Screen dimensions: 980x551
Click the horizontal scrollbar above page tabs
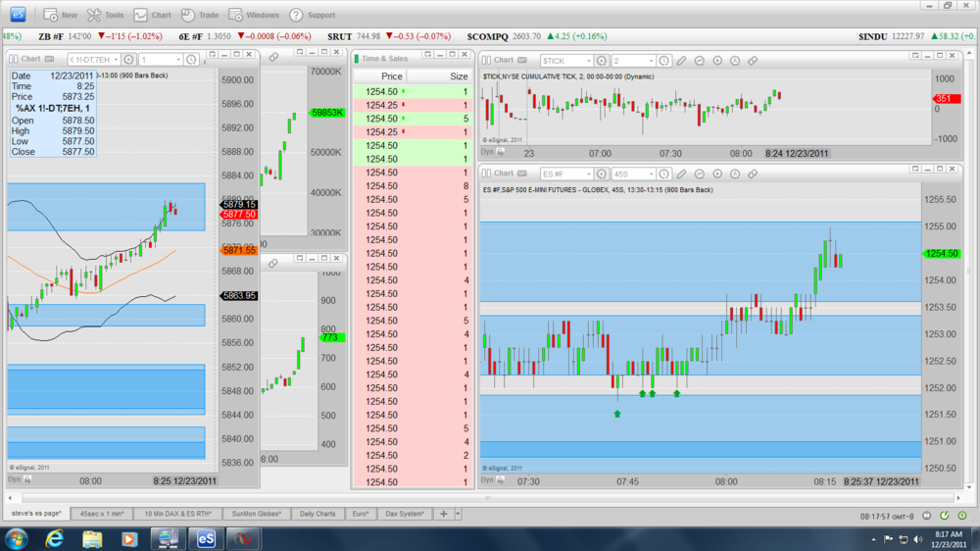pos(487,498)
